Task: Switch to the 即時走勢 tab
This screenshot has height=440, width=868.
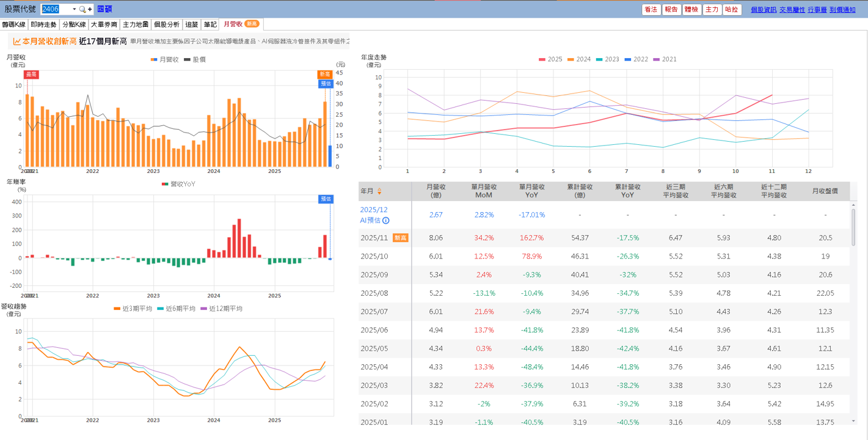Action: click(43, 24)
